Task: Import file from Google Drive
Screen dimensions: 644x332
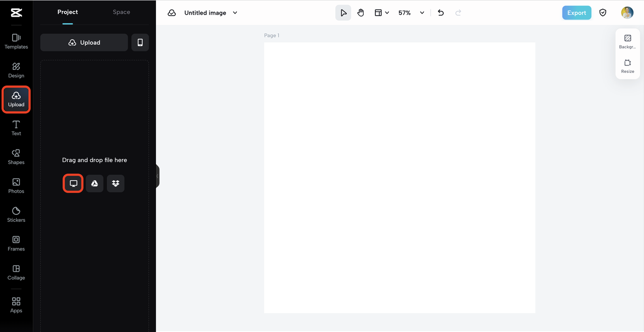Action: pyautogui.click(x=95, y=184)
